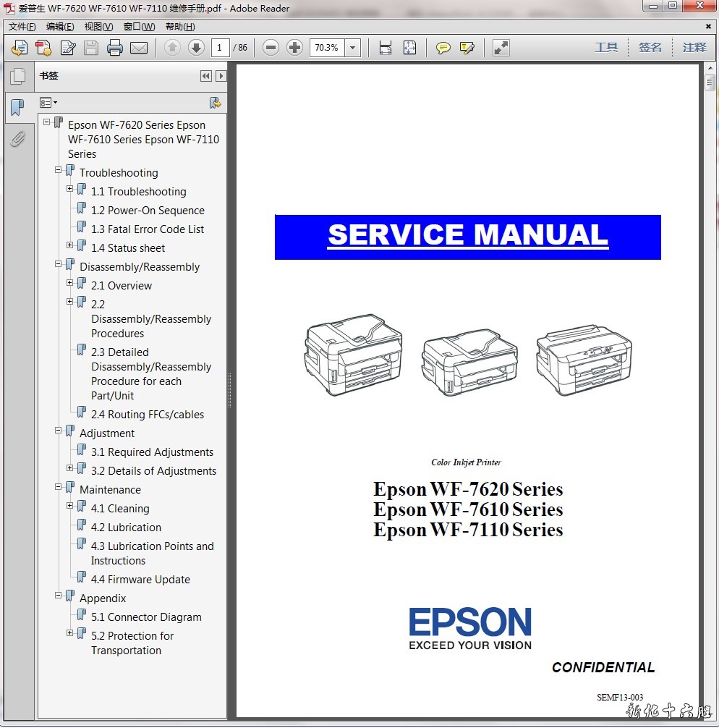
Task: Open the 工具 pane
Action: pyautogui.click(x=606, y=48)
